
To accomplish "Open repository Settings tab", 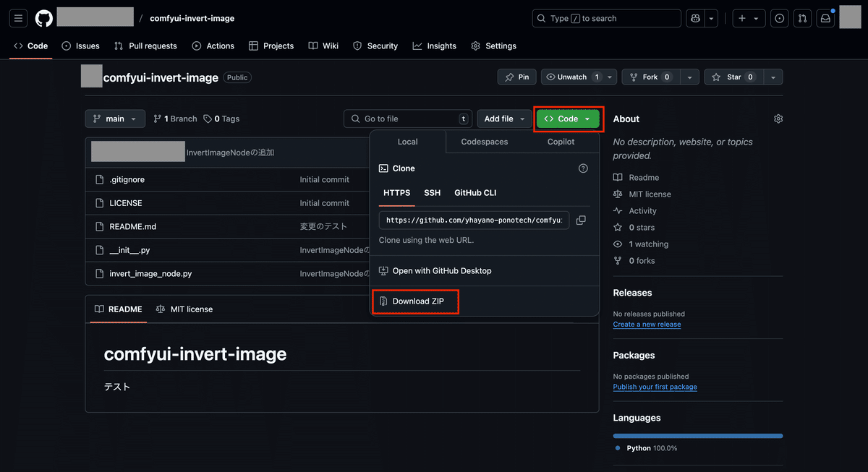I will pos(494,46).
